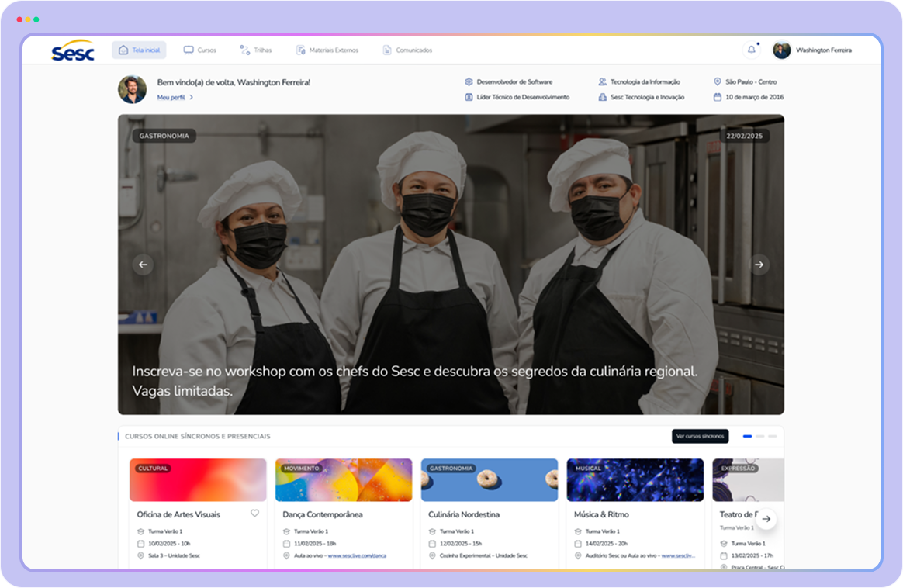Click the GASTRONOMIA tag on course card

[x=451, y=469]
